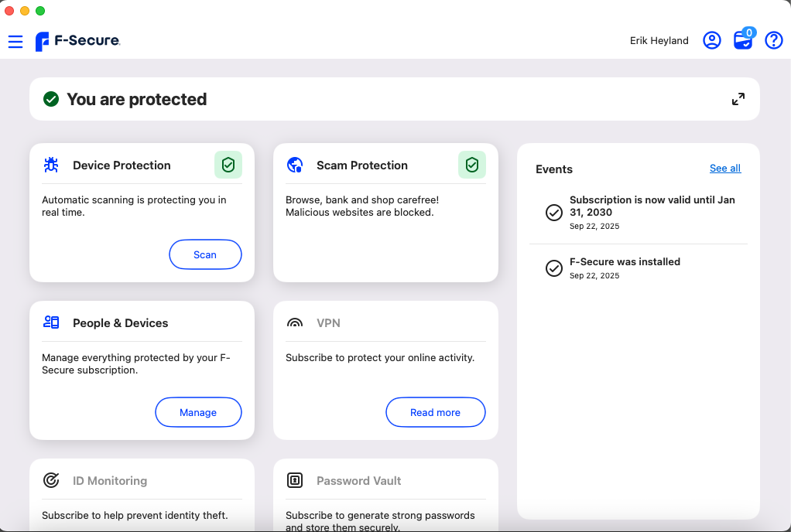
Task: Expand the protection status panel
Action: click(738, 99)
